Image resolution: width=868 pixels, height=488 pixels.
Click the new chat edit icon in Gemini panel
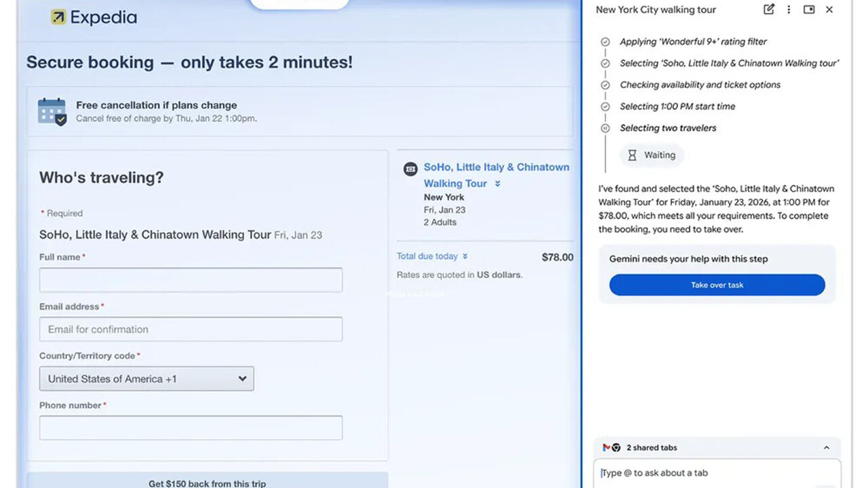[768, 9]
